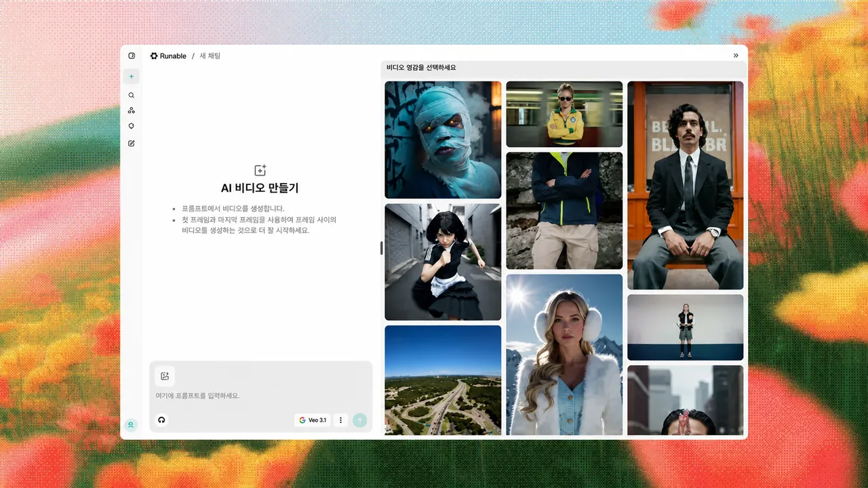This screenshot has width=868, height=488.
Task: Select the bandaged-face thumbnail
Action: tap(443, 140)
